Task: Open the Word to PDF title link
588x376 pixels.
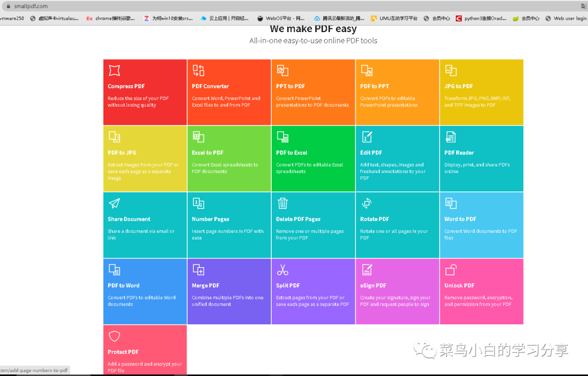Action: pos(460,219)
